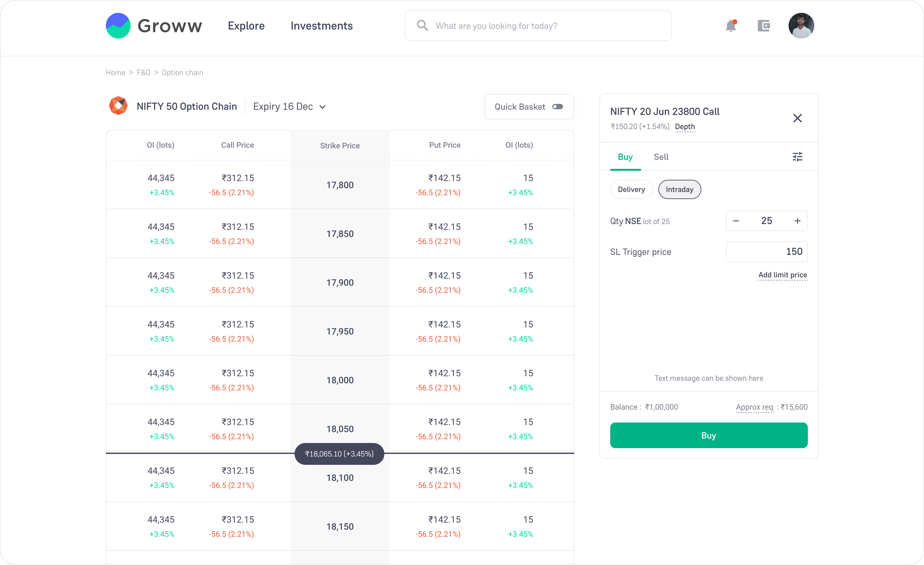Click the Groww logo icon
924x565 pixels.
pyautogui.click(x=118, y=26)
